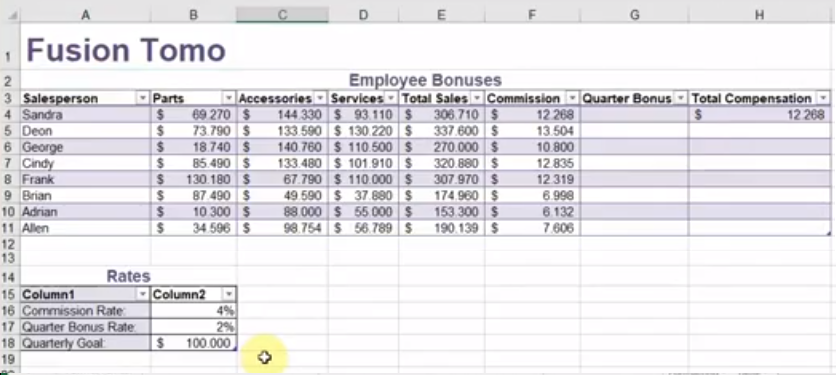The height and width of the screenshot is (375, 836).
Task: Open the Quarter Bonus filter dropdown
Action: click(x=680, y=99)
